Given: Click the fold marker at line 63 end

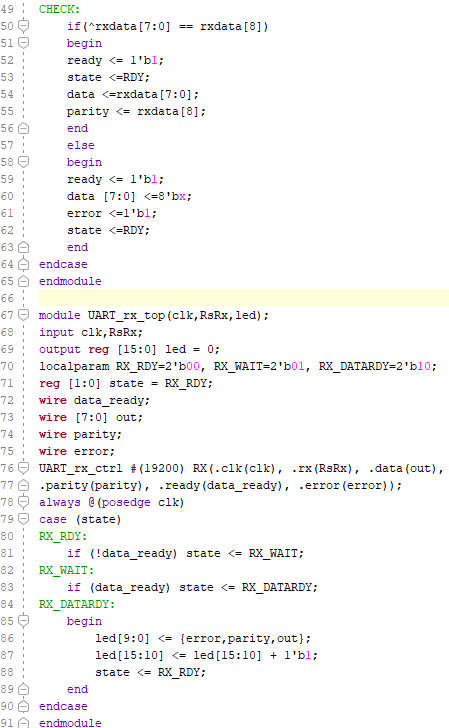Looking at the screenshot, I should [x=23, y=247].
